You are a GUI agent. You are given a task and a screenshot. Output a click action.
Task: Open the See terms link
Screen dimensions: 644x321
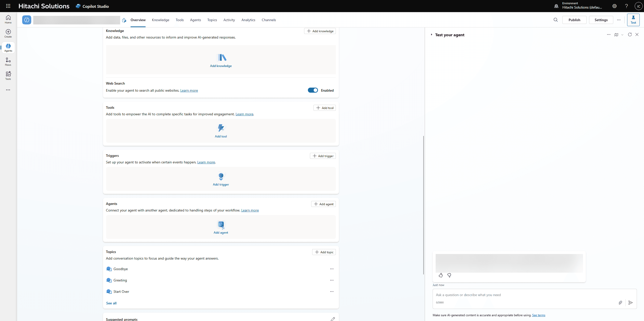click(539, 315)
